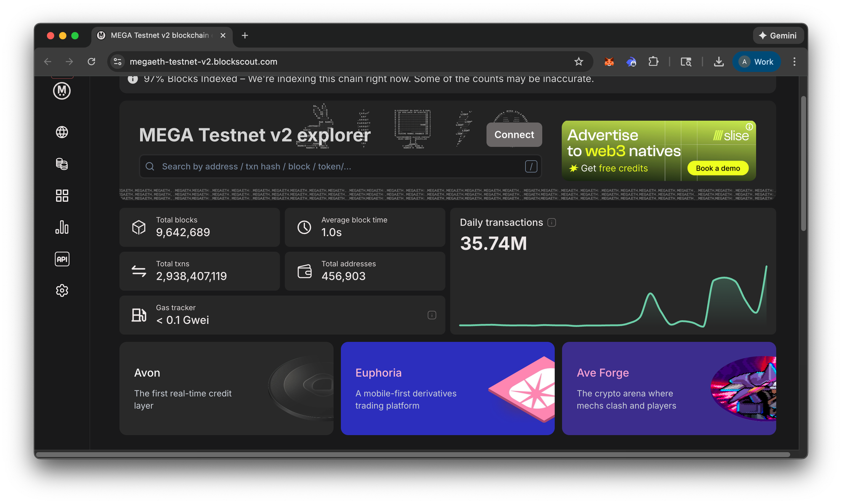
Task: Open the tokens section via coins icon
Action: coord(62,164)
